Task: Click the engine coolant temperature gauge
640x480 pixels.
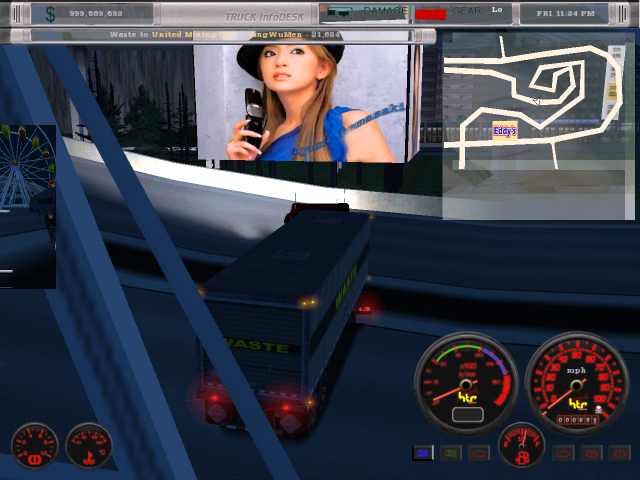Action: 89,446
